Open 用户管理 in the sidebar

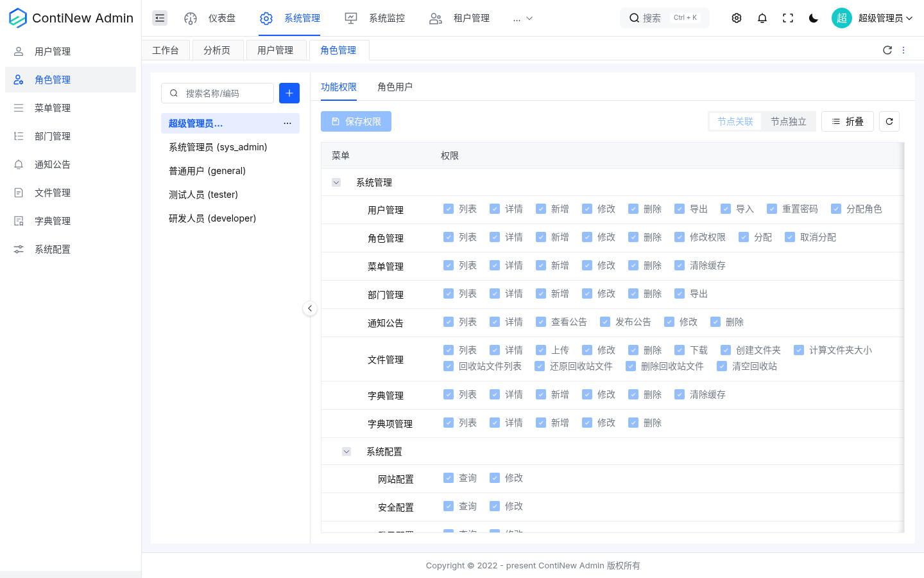point(71,51)
